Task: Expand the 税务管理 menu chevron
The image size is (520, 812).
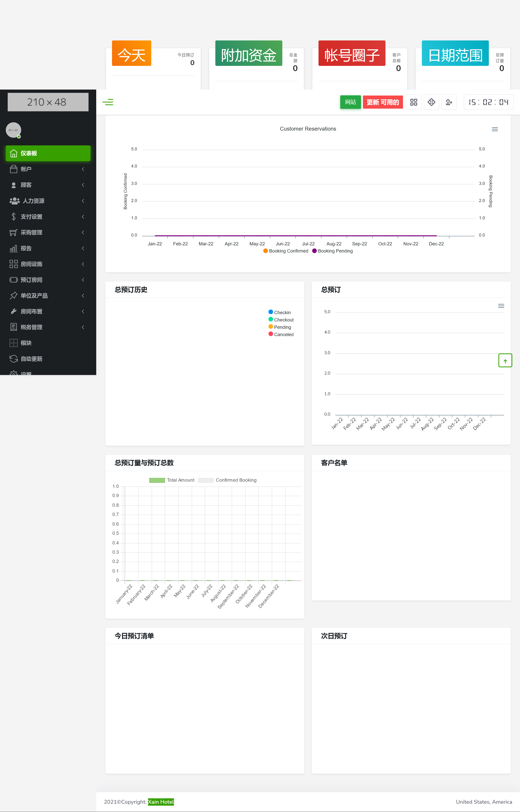Action: [x=83, y=327]
